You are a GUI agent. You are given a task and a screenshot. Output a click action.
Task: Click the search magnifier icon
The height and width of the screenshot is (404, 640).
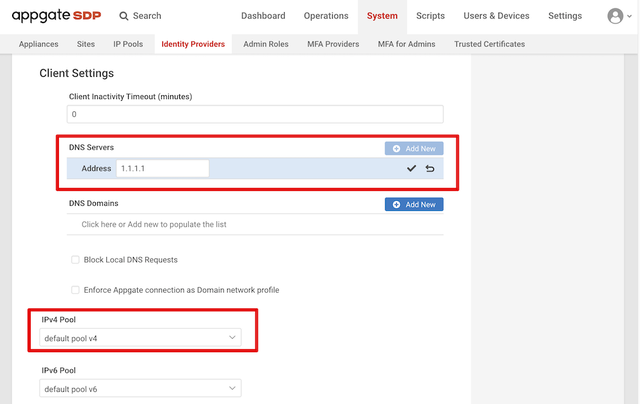point(124,16)
